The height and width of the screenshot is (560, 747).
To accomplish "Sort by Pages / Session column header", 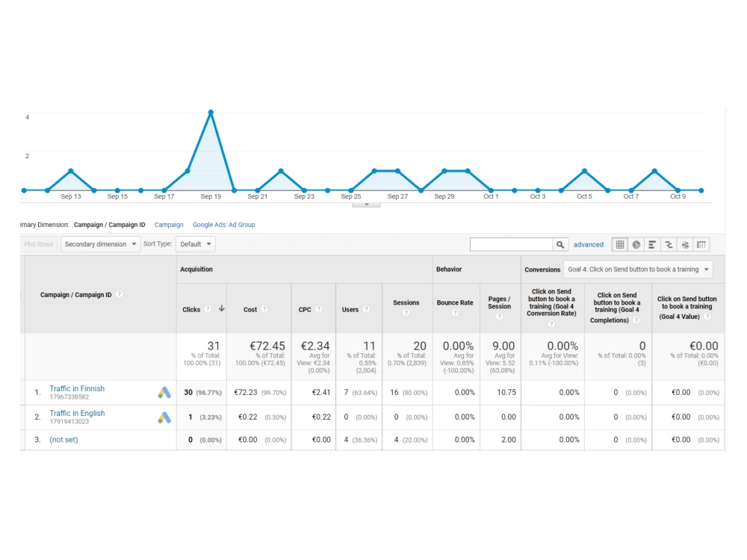I will pyautogui.click(x=499, y=303).
